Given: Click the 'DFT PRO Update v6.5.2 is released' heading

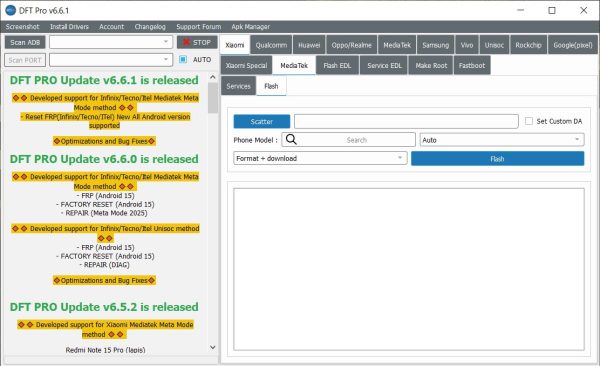Looking at the screenshot, I should click(x=104, y=307).
